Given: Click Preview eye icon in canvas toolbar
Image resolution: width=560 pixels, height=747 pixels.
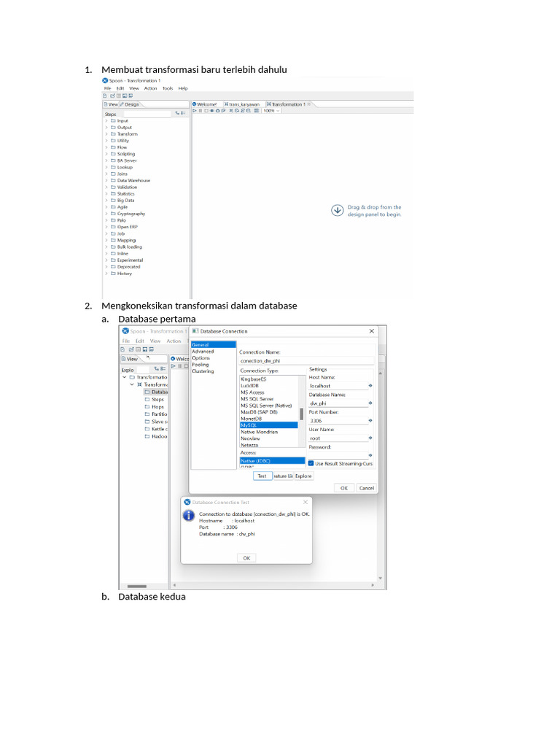Looking at the screenshot, I should [x=212, y=111].
